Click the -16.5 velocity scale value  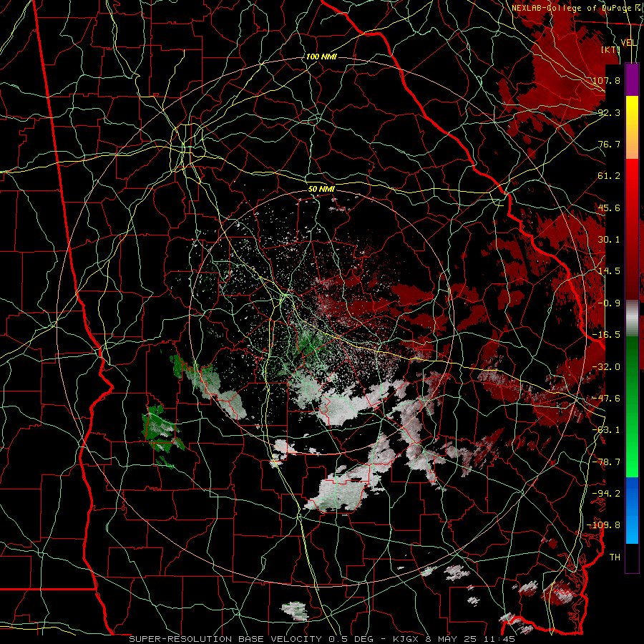pyautogui.click(x=607, y=334)
